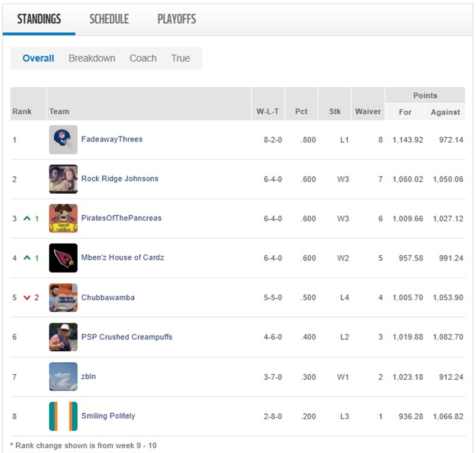Viewport: 476px width, 453px height.
Task: Click PSP Crushed Creampuffs' 4-6-0 record
Action: [x=273, y=337]
